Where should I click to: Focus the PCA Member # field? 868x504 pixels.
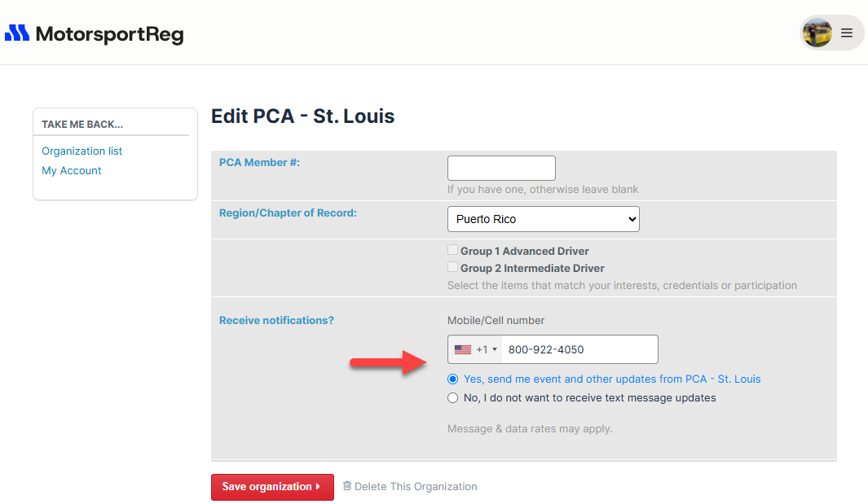pyautogui.click(x=501, y=169)
